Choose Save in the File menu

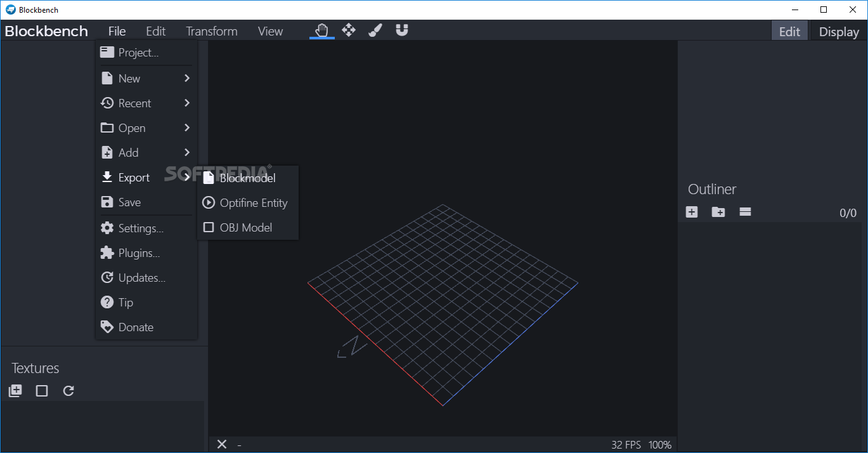pos(146,202)
